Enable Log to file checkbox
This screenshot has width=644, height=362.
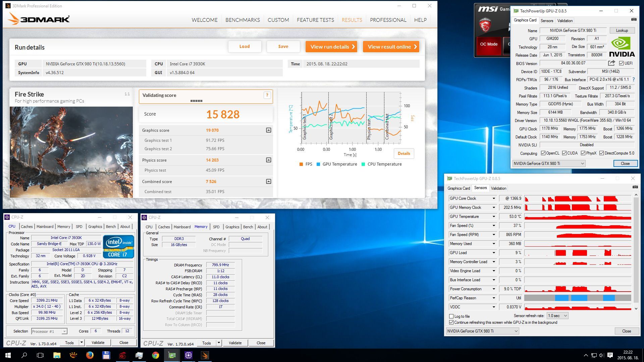[x=451, y=316]
